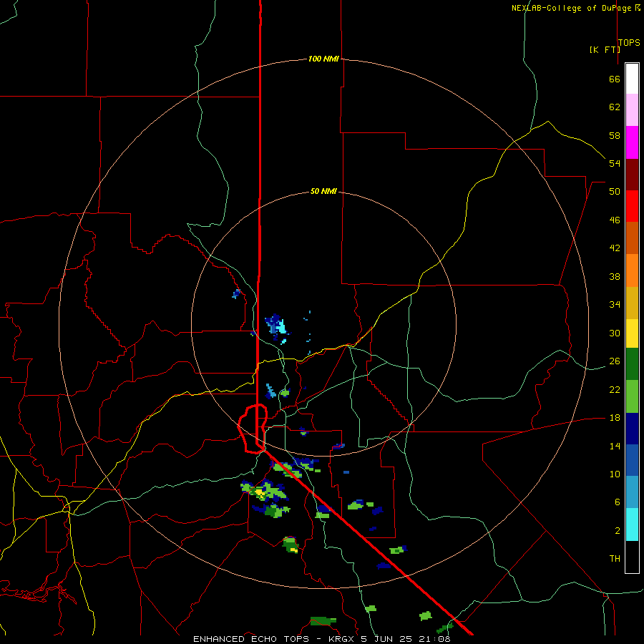
Task: Click the 50 NMI range ring label
Action: (323, 191)
